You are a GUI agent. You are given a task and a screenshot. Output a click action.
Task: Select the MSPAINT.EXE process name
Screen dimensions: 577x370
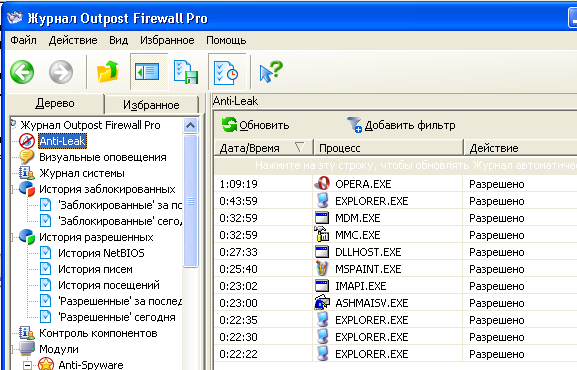368,269
